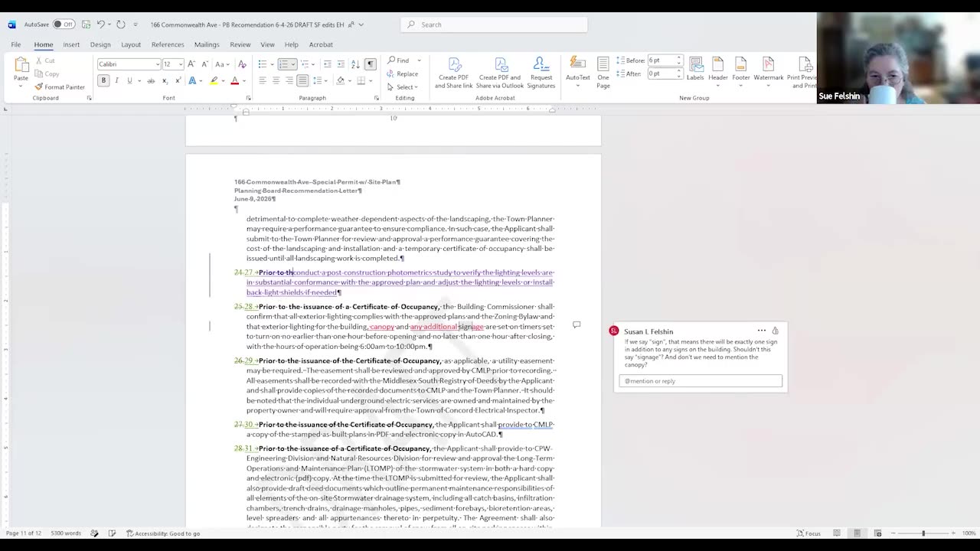This screenshot has height=551, width=980.
Task: Click the Borders icon
Action: tap(361, 80)
